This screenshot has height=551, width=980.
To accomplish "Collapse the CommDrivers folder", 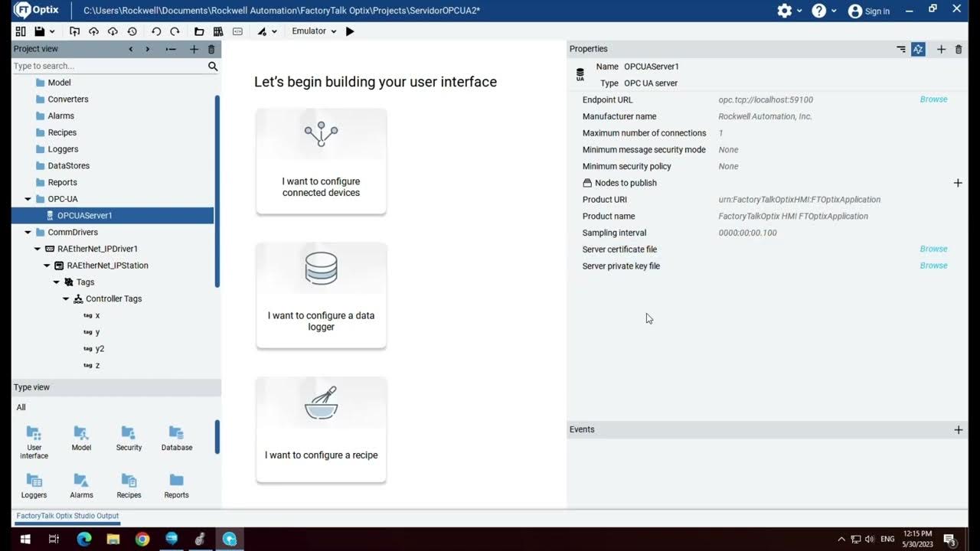I will 28,233.
